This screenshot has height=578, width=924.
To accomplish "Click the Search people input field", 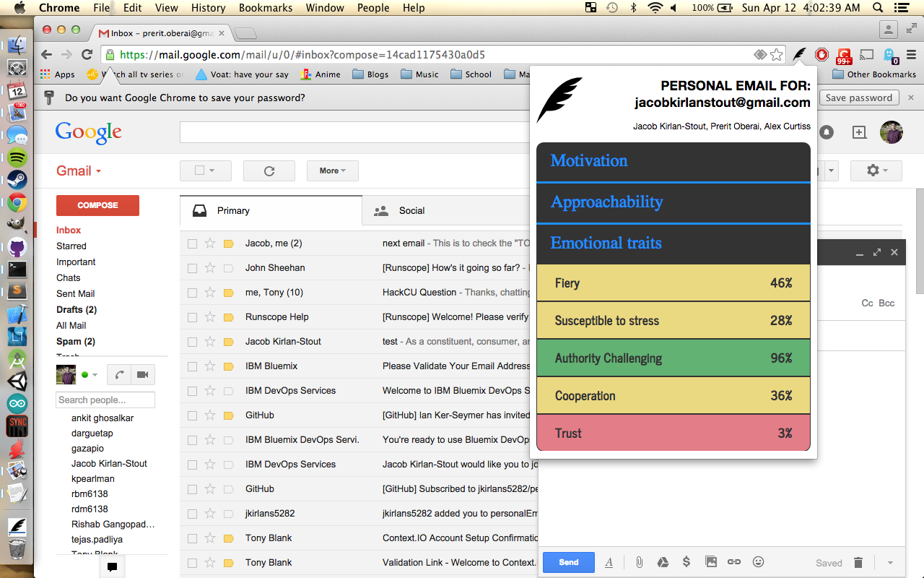I will [x=105, y=400].
